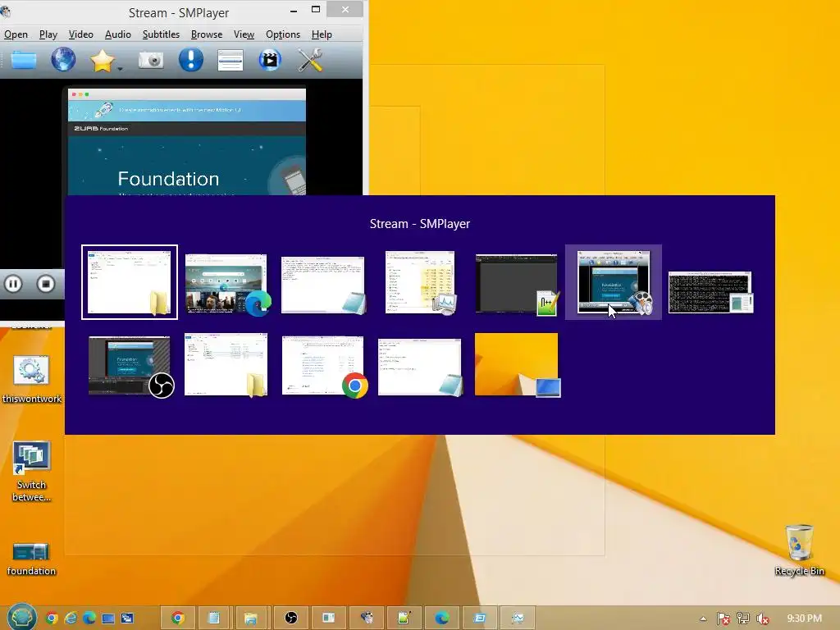Open the Browse menu
The height and width of the screenshot is (630, 840).
(x=206, y=34)
